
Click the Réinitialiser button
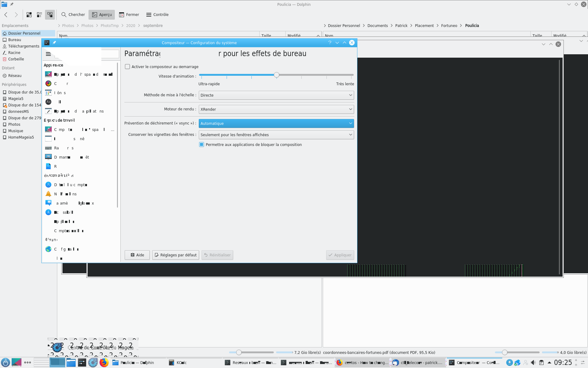click(217, 255)
